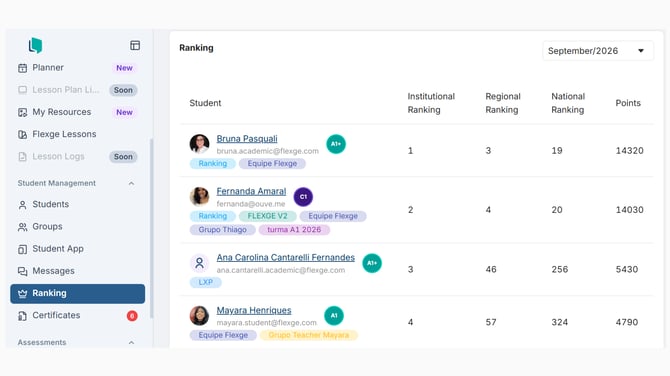Open Fernanda Amaral's profile link
This screenshot has width=670, height=376.
pyautogui.click(x=251, y=191)
